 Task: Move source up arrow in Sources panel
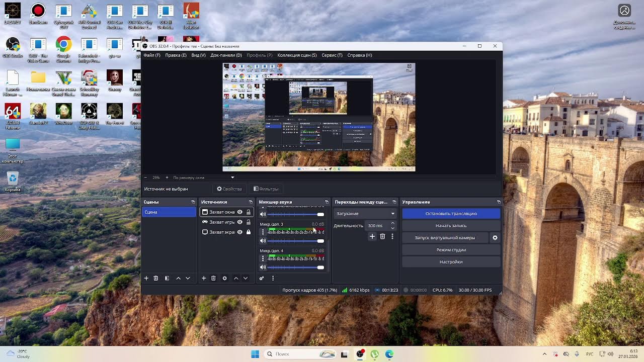[236, 278]
